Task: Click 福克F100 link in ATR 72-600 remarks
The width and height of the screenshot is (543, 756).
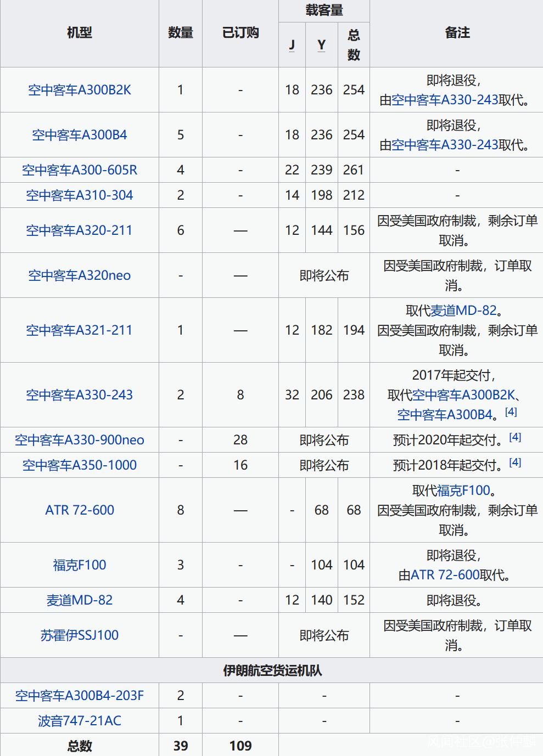Action: pos(463,490)
